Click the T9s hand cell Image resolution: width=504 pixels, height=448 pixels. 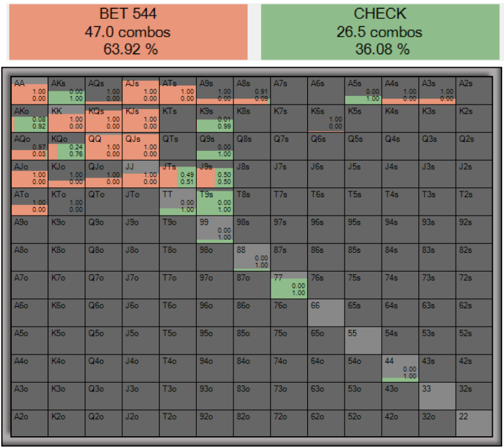[x=215, y=202]
